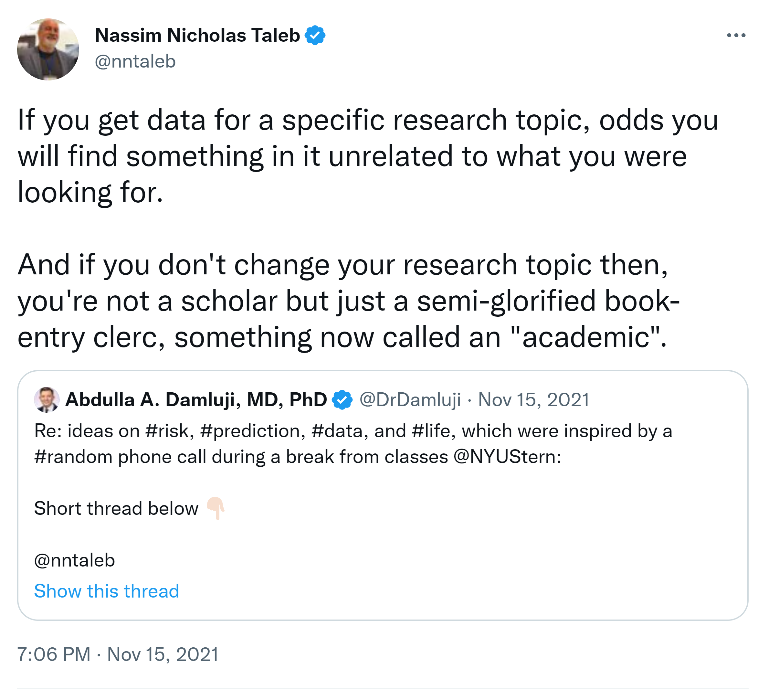Open the three-dot more options menu

click(x=736, y=35)
